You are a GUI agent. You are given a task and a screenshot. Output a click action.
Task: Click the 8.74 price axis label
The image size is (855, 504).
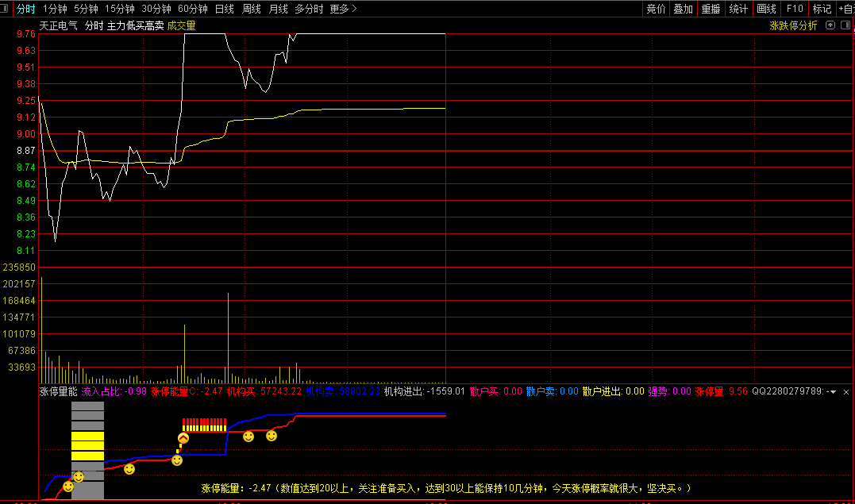[x=27, y=167]
